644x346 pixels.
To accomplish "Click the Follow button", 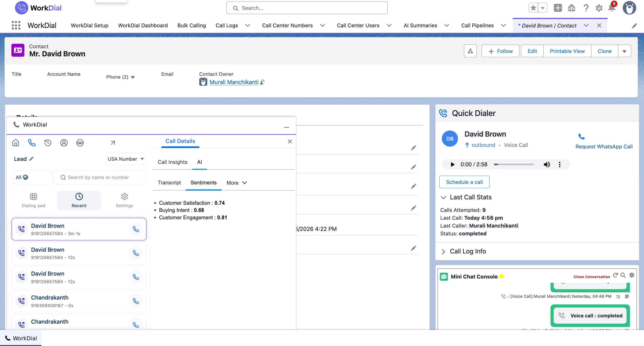I will (x=500, y=51).
